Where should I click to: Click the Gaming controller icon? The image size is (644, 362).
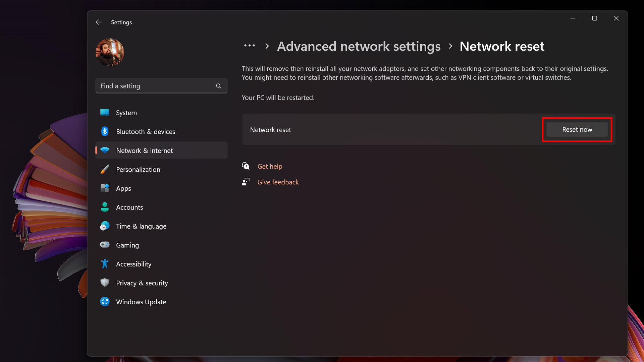point(105,245)
